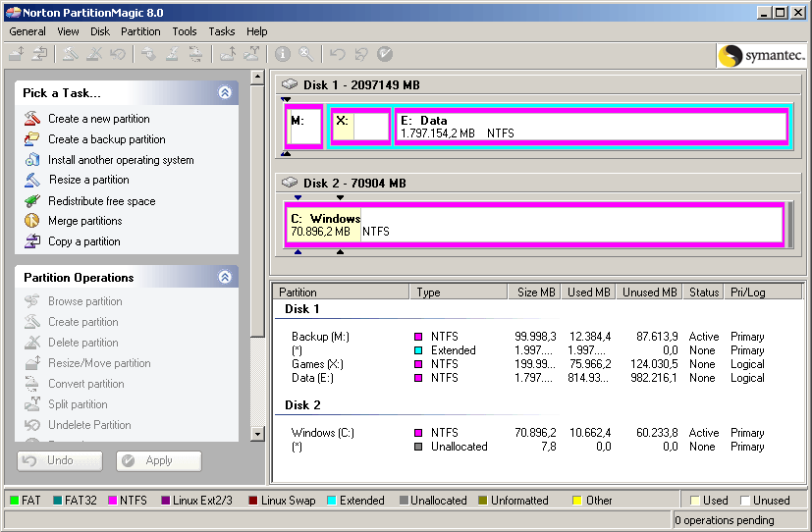Select the Backup (M:) row in list

click(527, 337)
